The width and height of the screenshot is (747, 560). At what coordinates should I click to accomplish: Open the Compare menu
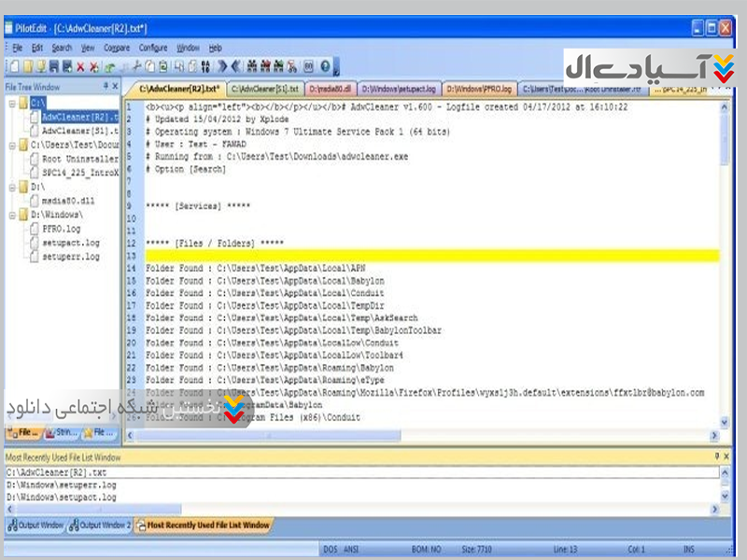coord(118,48)
